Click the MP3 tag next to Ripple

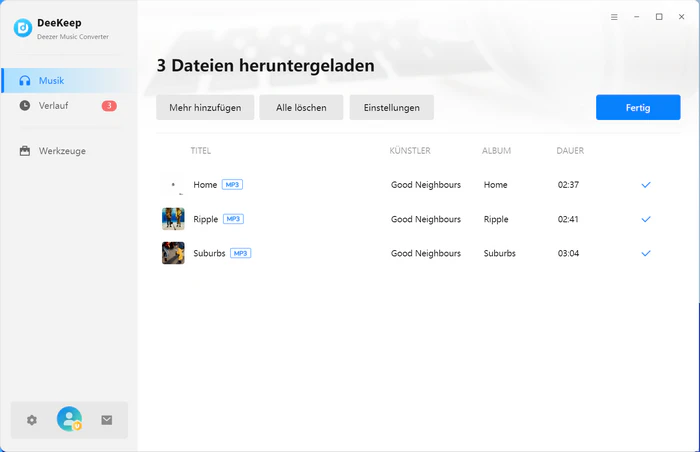pos(233,219)
